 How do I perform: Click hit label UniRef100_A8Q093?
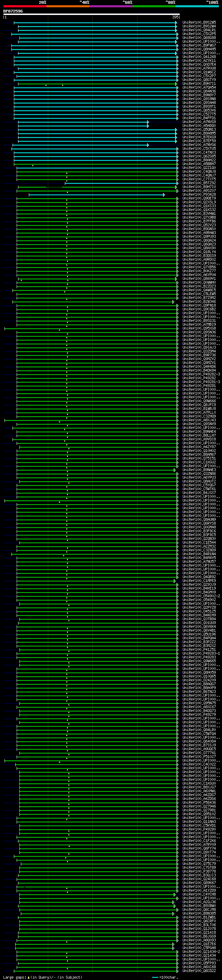tap(199, 940)
